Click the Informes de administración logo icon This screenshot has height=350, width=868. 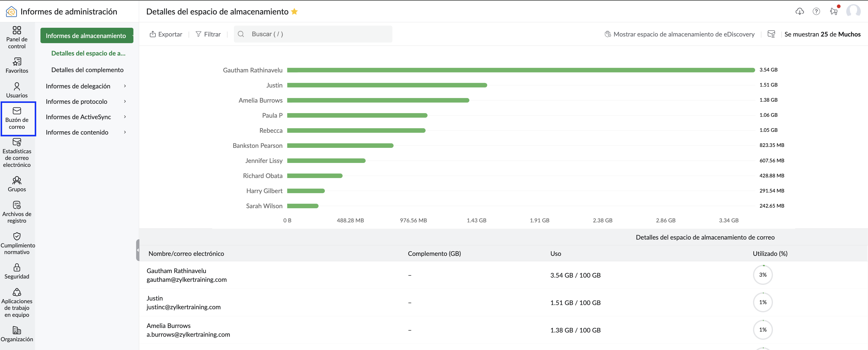[11, 11]
